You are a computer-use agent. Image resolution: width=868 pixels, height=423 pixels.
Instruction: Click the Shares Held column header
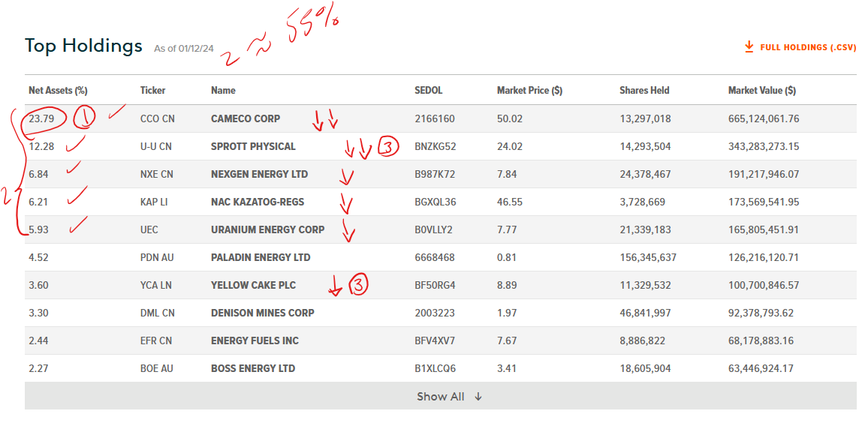pyautogui.click(x=644, y=91)
